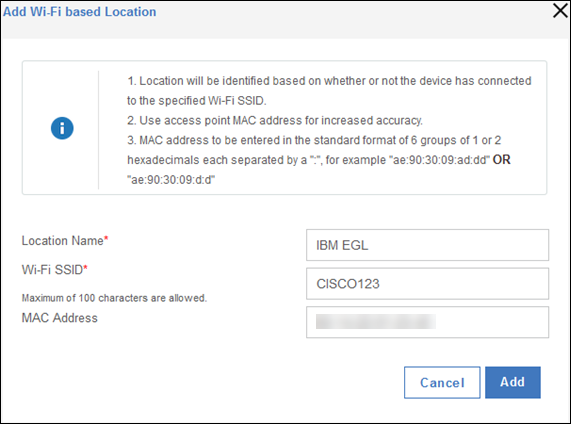Click inside the MAC Address input box
Screen dimensions: 571x424
(427, 322)
